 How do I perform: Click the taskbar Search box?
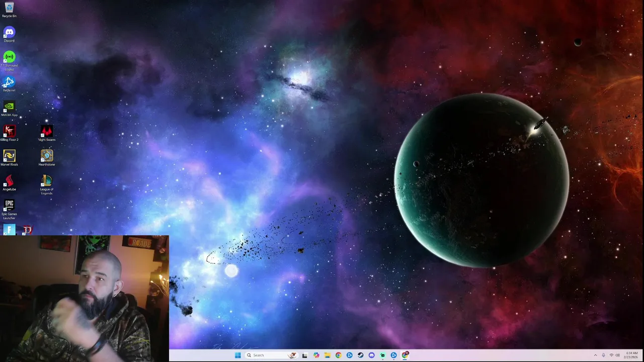click(272, 355)
